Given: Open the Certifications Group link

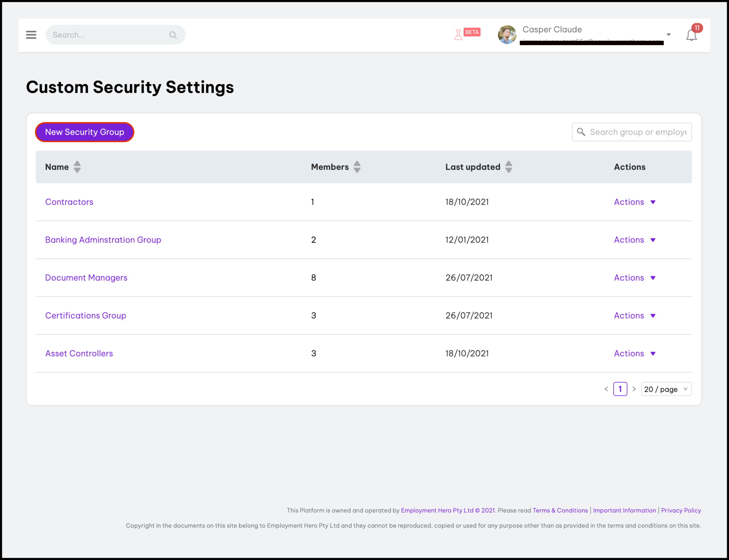Looking at the screenshot, I should coord(86,315).
